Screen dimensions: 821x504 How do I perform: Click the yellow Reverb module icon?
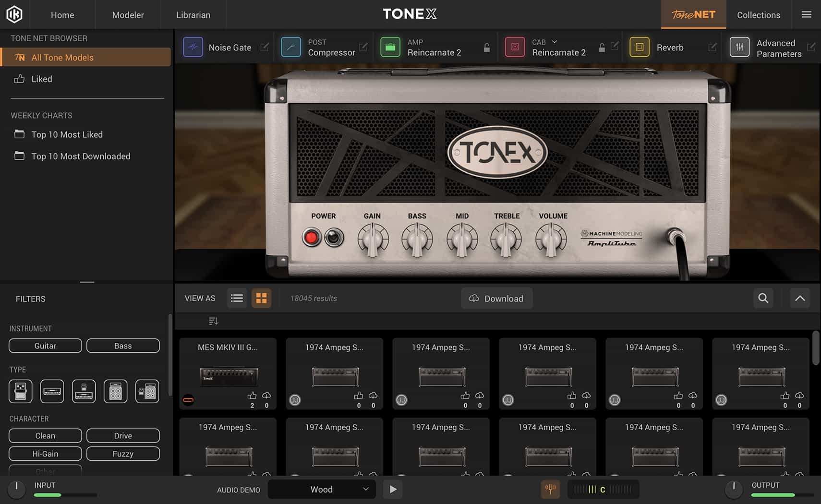point(640,47)
